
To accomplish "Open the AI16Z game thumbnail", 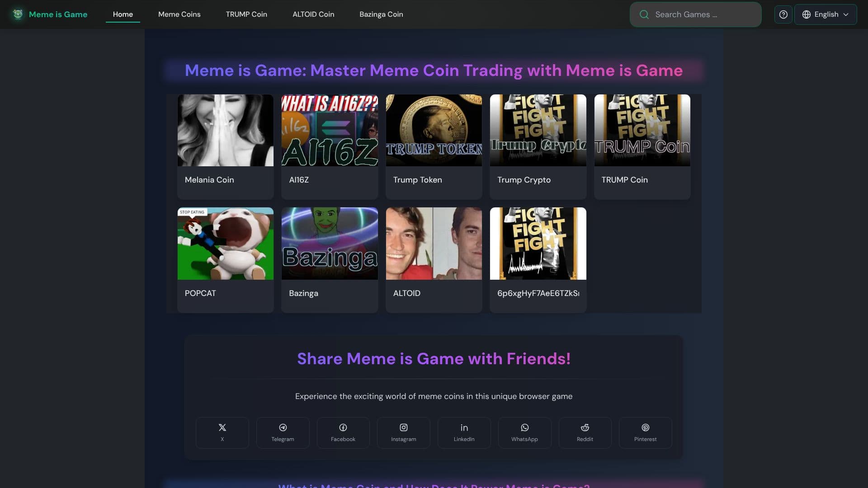I will click(330, 130).
